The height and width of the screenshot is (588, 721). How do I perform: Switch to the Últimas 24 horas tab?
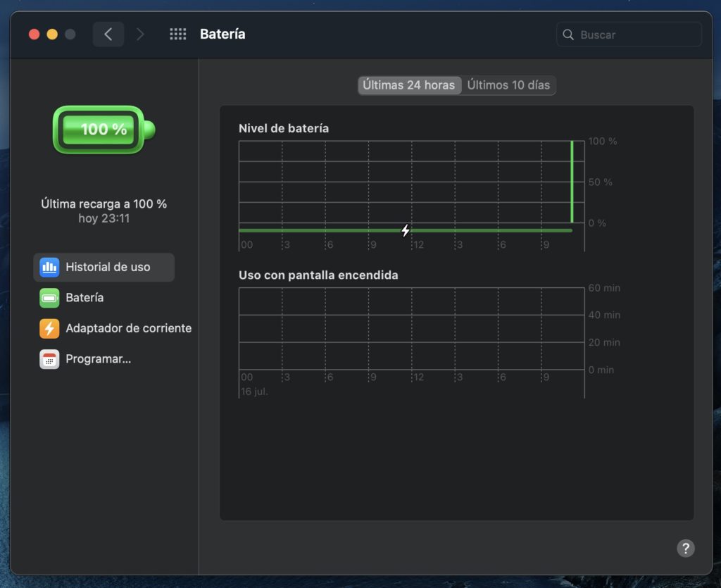(409, 85)
